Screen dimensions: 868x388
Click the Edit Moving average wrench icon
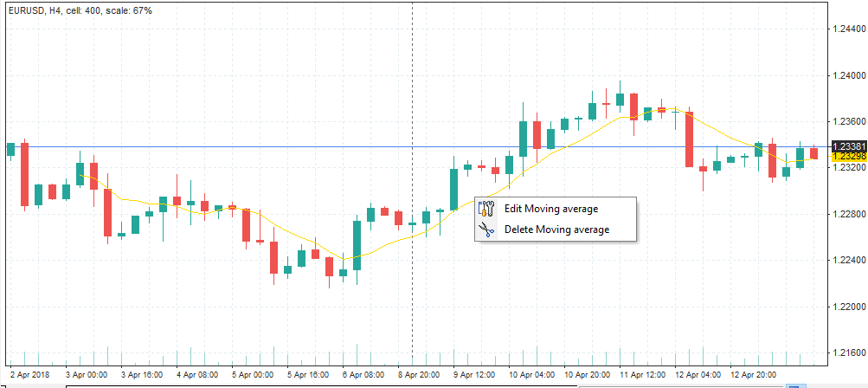point(485,208)
